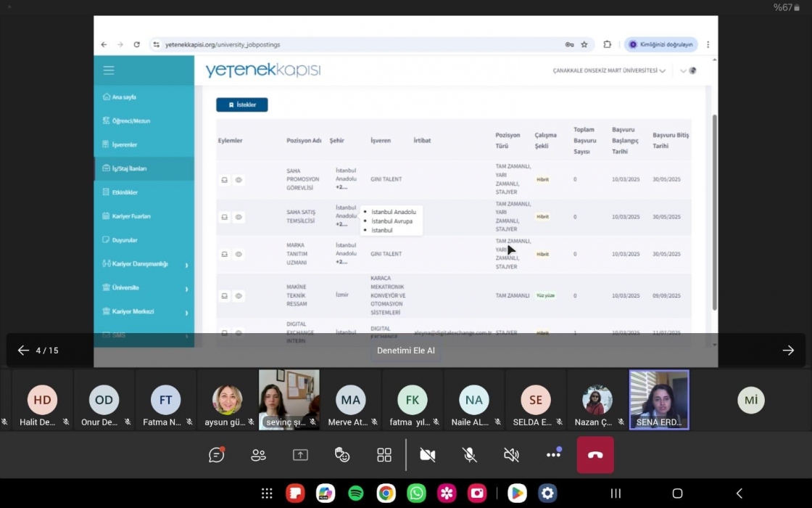Image resolution: width=812 pixels, height=508 pixels.
Task: Open the raise hand reactions icon
Action: click(x=342, y=455)
